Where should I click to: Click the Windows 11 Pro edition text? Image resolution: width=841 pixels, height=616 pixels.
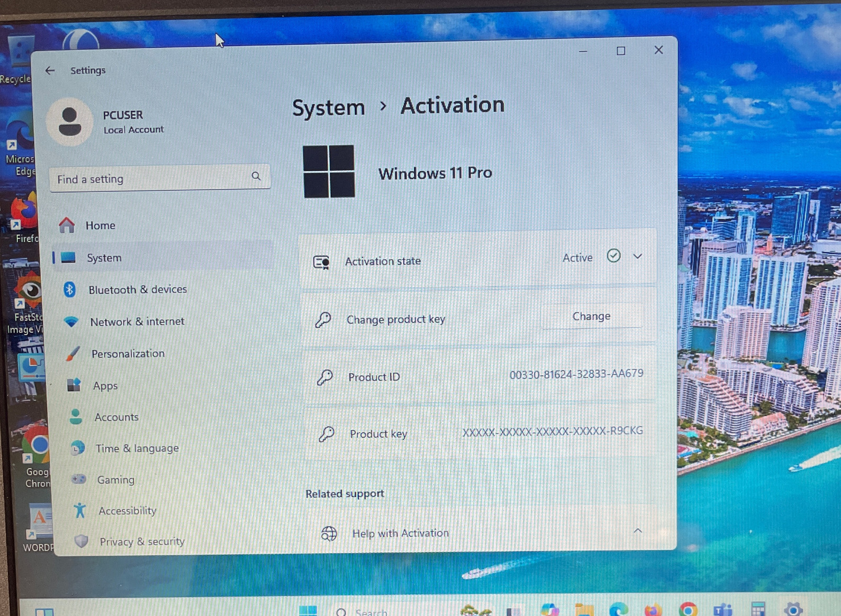click(435, 173)
